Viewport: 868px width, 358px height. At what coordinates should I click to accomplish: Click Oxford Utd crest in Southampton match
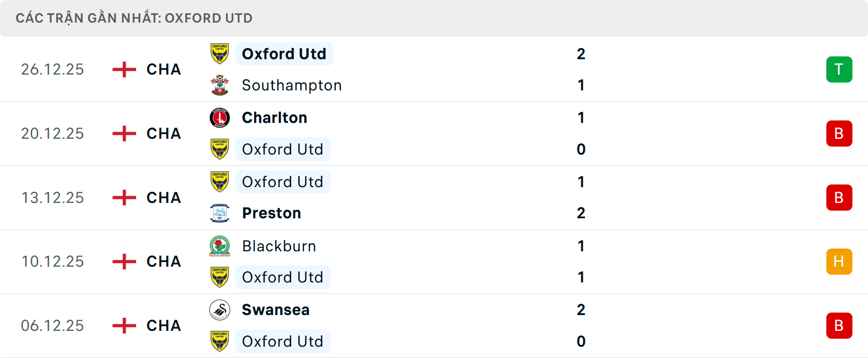click(220, 54)
